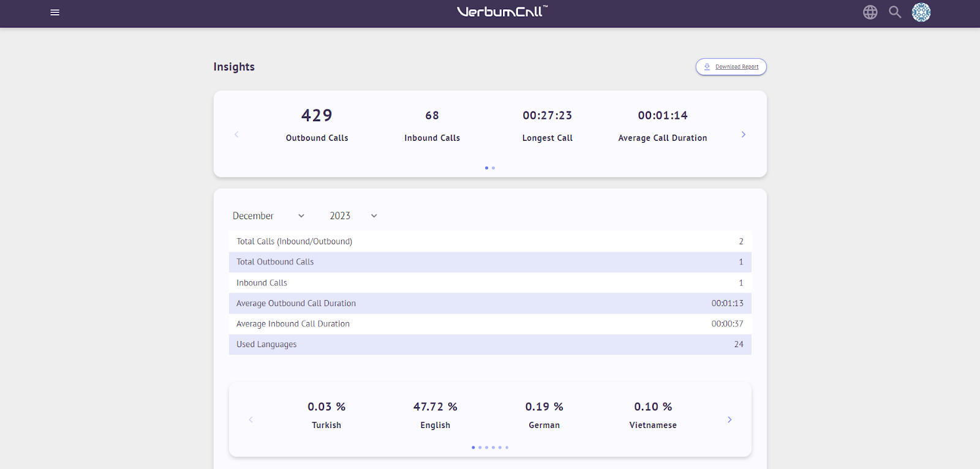Show previous set of language percentages
The height and width of the screenshot is (469, 980).
(251, 419)
